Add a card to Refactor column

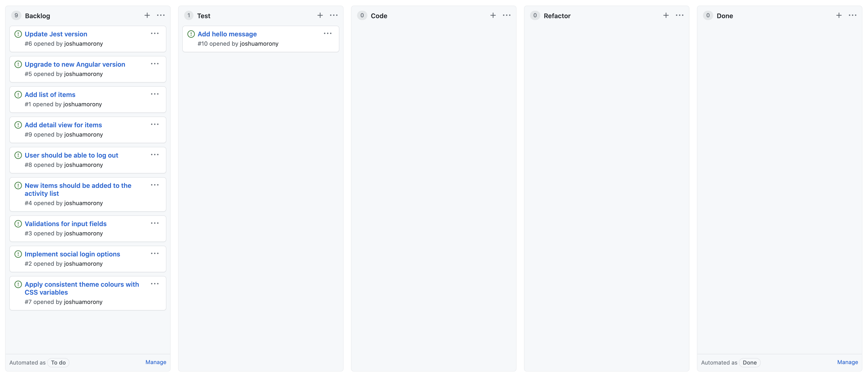coord(666,15)
